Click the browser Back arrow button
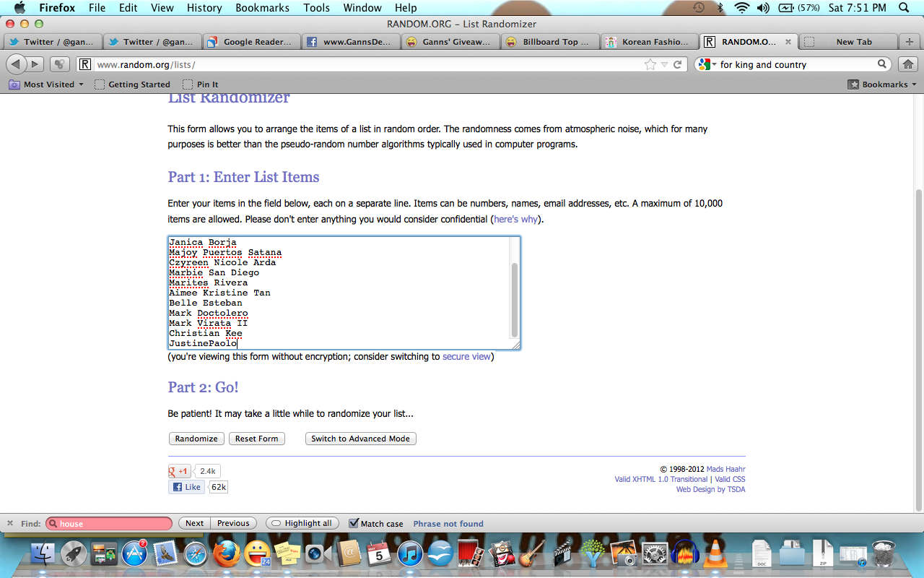Screen dimensions: 924x578 [16, 64]
